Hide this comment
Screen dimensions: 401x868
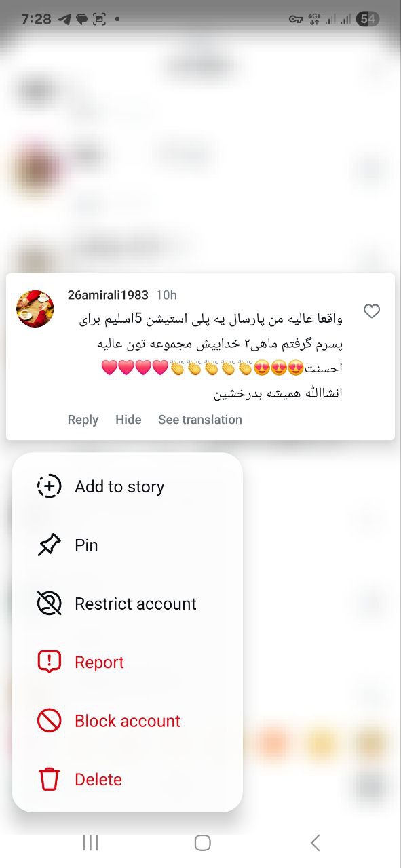(128, 420)
